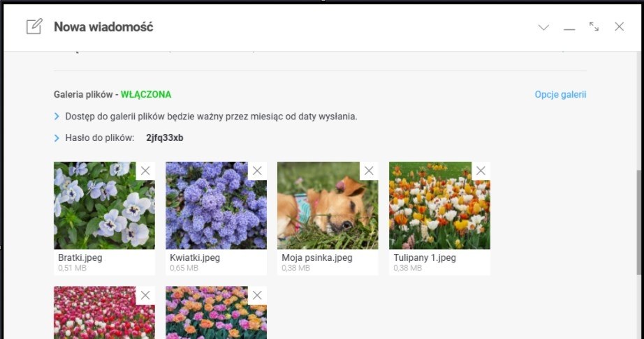Screen dimensions: 644x339
Task: Remove the red tulips image from the gallery
Action: (x=145, y=295)
